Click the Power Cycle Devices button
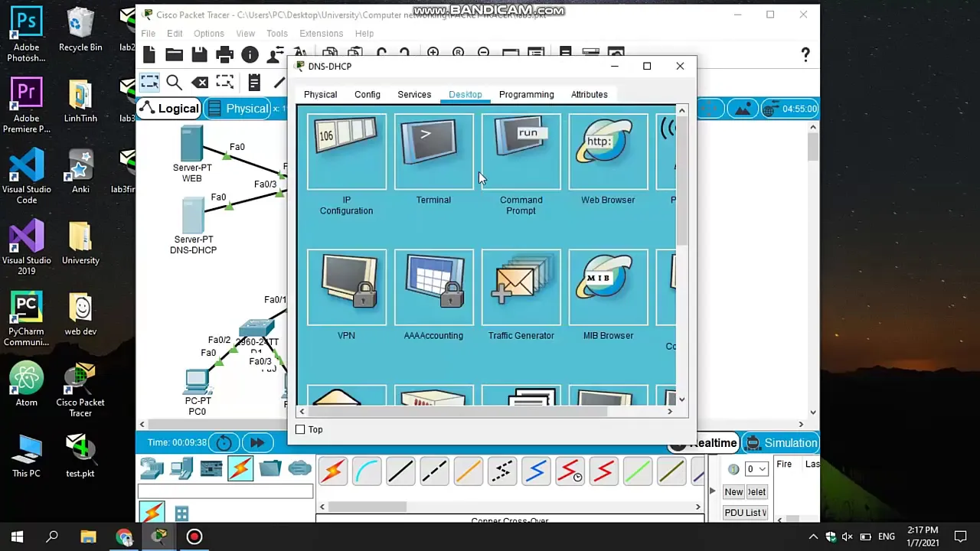This screenshot has width=980, height=551. [224, 442]
